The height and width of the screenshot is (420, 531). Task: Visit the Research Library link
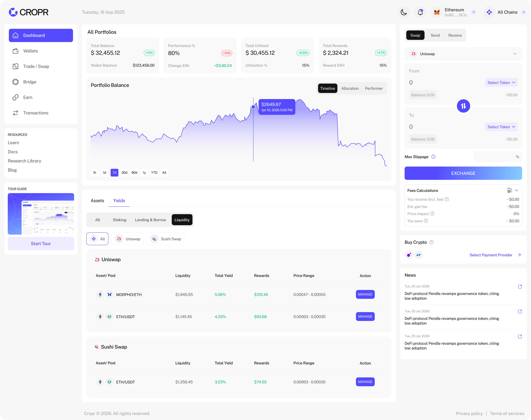(x=24, y=161)
